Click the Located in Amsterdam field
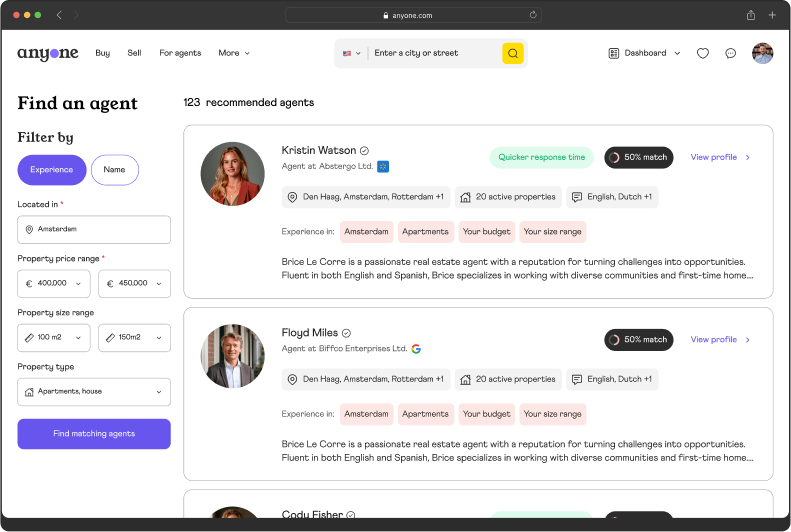 [x=94, y=230]
